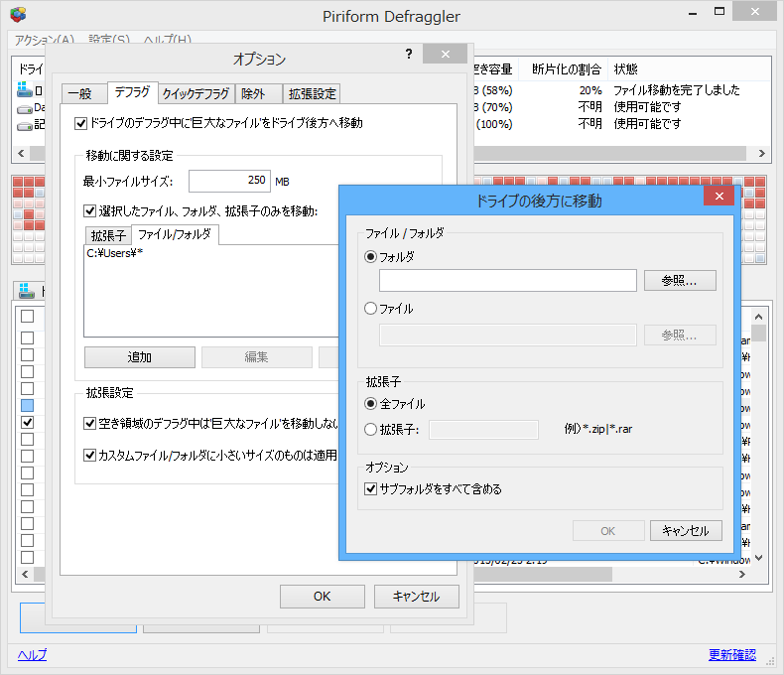Click the 編集 button
The width and height of the screenshot is (784, 675).
click(x=256, y=357)
